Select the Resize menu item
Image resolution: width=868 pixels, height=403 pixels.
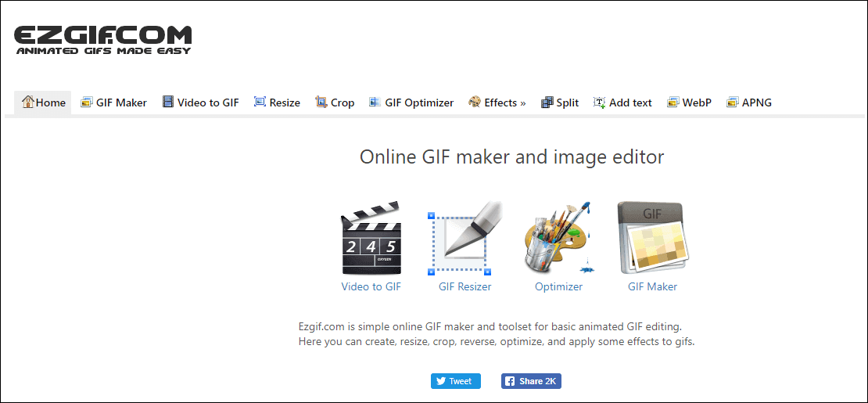click(x=278, y=103)
